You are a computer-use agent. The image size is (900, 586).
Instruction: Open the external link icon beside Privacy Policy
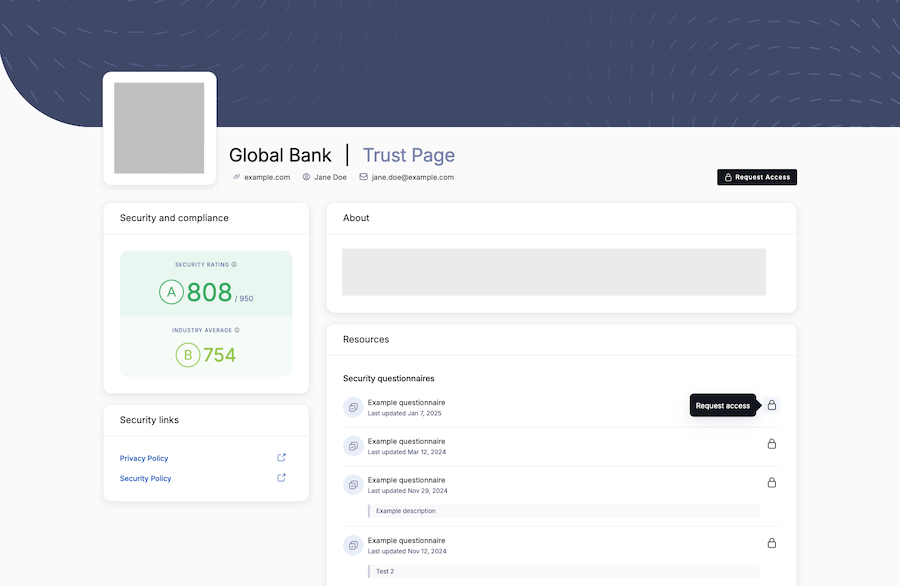click(x=281, y=457)
